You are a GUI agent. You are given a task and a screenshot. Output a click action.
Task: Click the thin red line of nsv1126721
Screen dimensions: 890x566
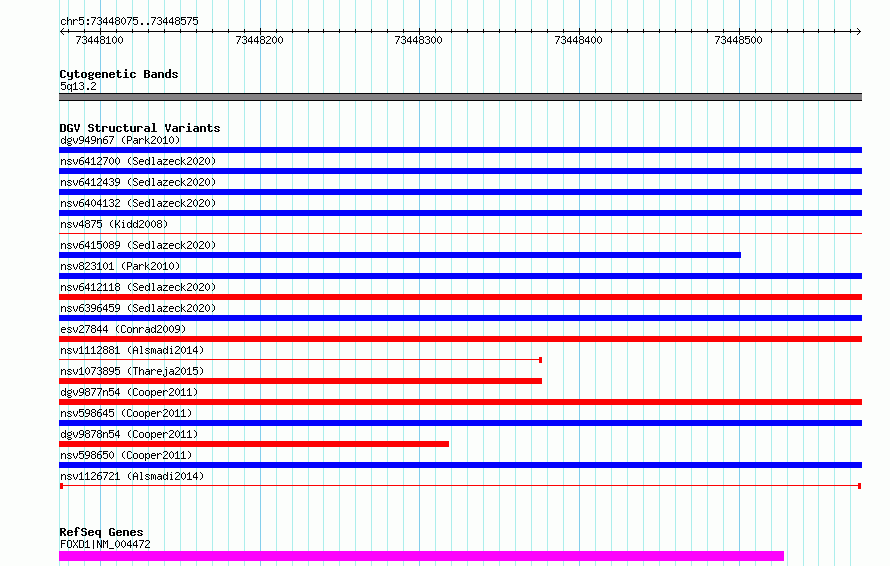[460, 486]
